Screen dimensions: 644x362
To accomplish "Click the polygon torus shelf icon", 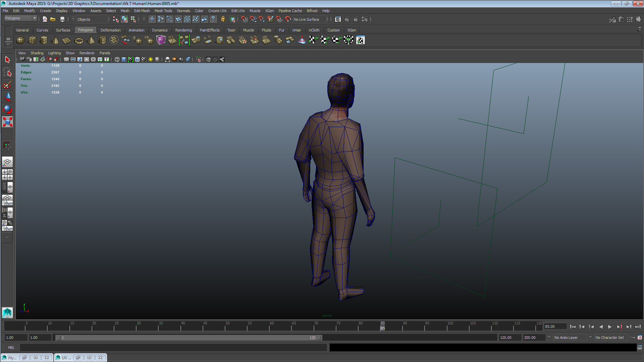I will point(79,40).
